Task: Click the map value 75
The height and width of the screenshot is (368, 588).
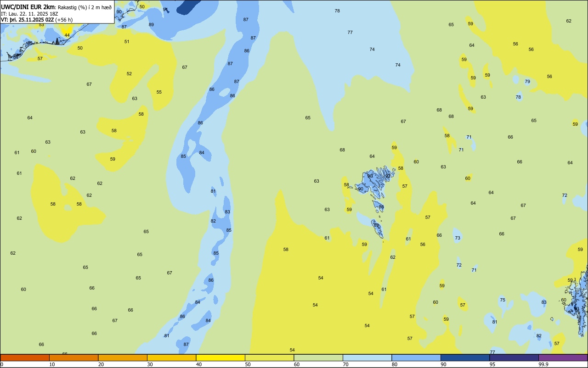Action: pos(503,300)
